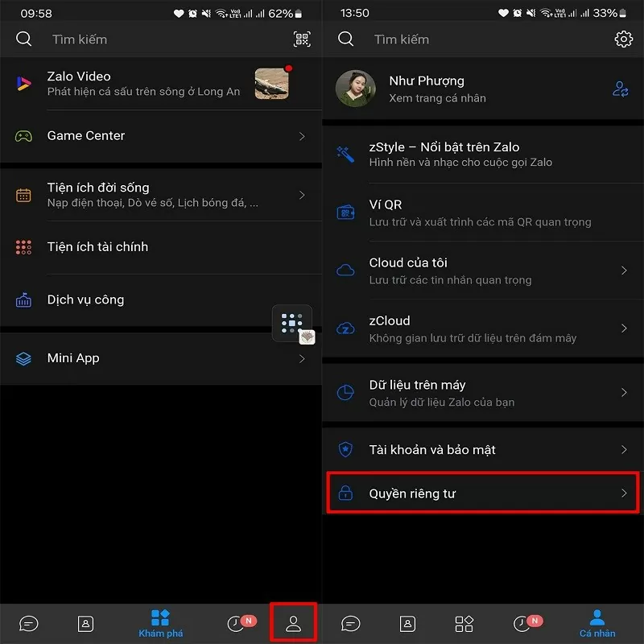Tap the Ví QR wallet icon
The image size is (644, 644).
coord(345,213)
